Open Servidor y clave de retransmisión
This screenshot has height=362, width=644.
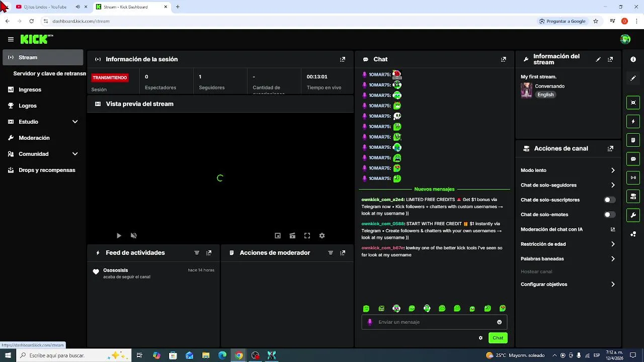click(49, 73)
